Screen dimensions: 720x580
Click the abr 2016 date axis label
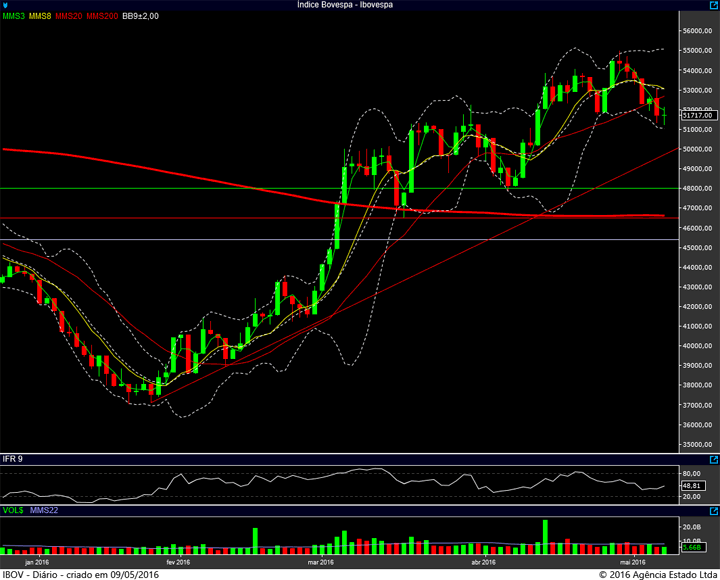pyautogui.click(x=483, y=562)
